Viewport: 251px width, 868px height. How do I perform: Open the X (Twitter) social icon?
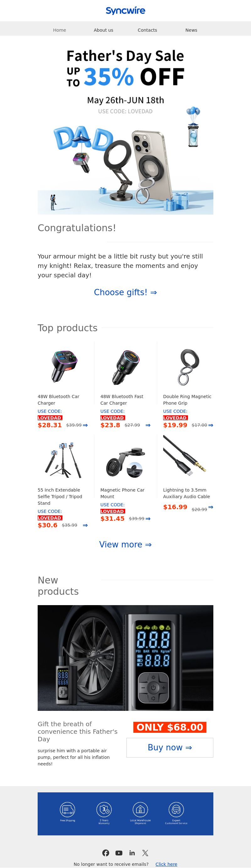tap(145, 853)
